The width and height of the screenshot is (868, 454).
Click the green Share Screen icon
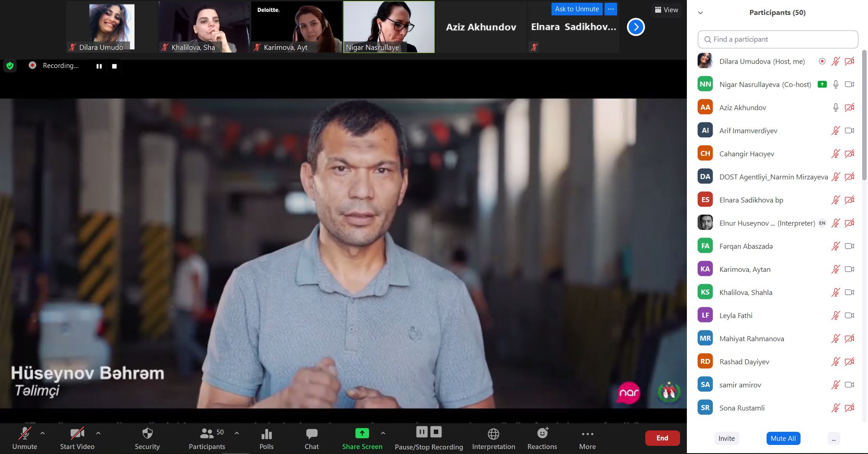click(362, 434)
